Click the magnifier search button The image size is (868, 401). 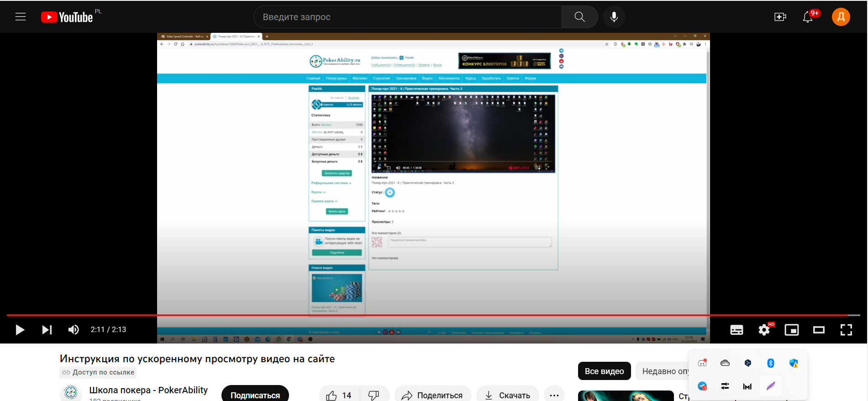pos(579,17)
